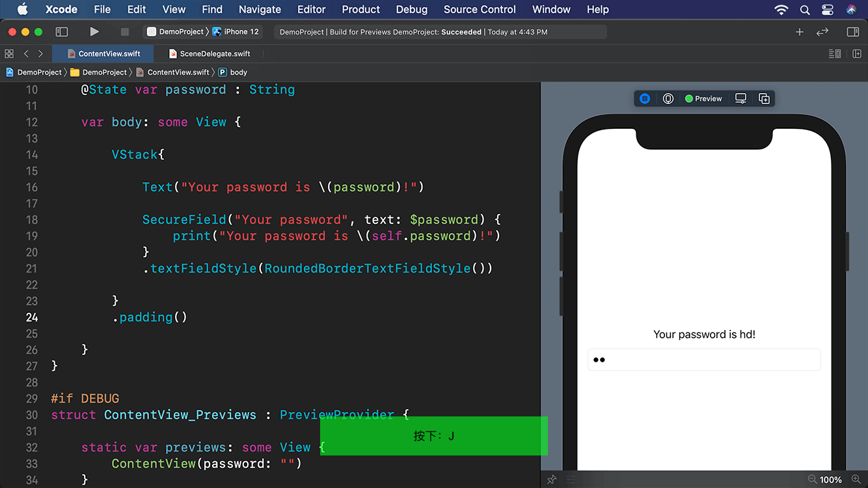868x488 pixels.
Task: Open Control Center
Action: [x=828, y=9]
